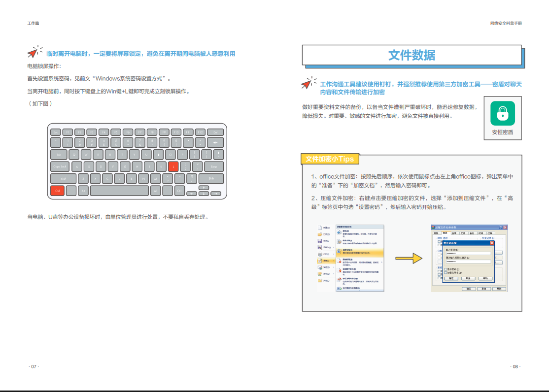Click the 添加数字签名 signature icon
This screenshot has width=549, height=392.
click(339, 269)
